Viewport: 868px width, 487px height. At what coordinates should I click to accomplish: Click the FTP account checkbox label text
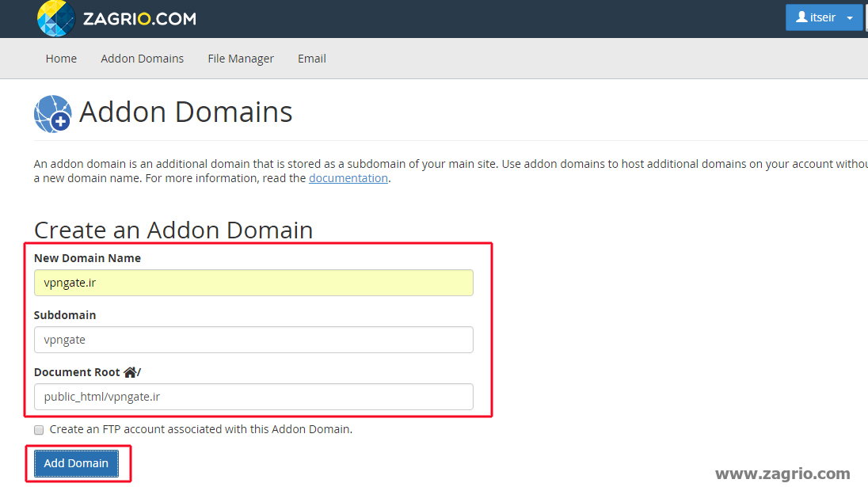pyautogui.click(x=201, y=429)
